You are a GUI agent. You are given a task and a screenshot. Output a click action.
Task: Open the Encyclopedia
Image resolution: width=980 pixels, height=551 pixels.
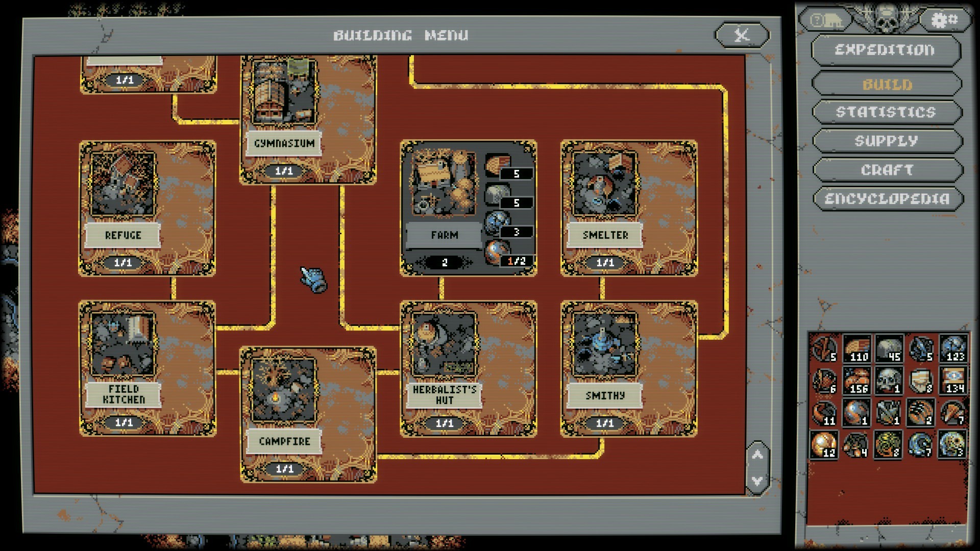click(x=887, y=199)
